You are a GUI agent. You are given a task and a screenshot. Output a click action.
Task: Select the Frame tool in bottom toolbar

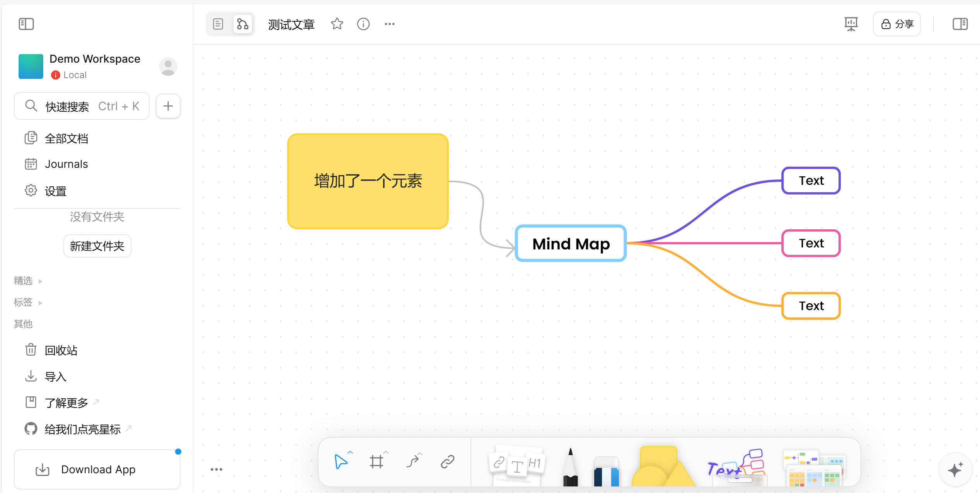[x=376, y=462]
